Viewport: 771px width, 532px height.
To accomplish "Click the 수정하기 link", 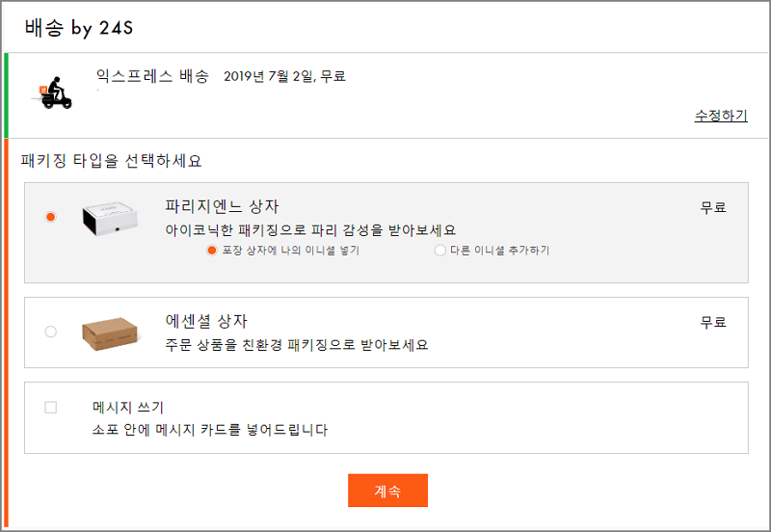I will coord(721,116).
